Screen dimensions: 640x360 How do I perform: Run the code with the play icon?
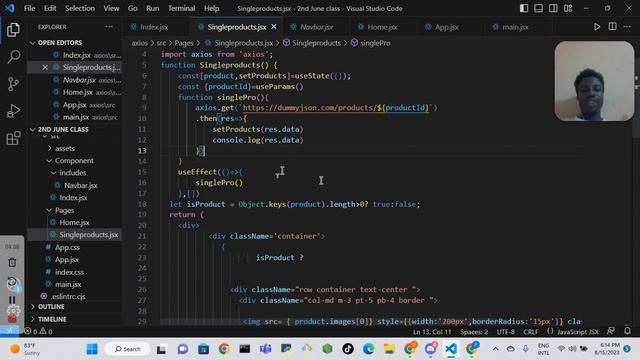pyautogui.click(x=597, y=27)
